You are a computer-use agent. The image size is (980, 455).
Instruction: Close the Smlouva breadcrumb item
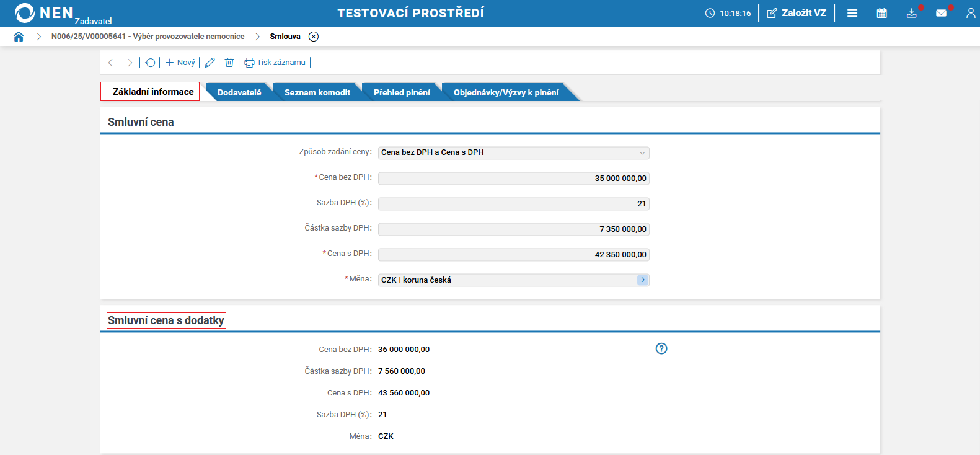click(x=314, y=37)
